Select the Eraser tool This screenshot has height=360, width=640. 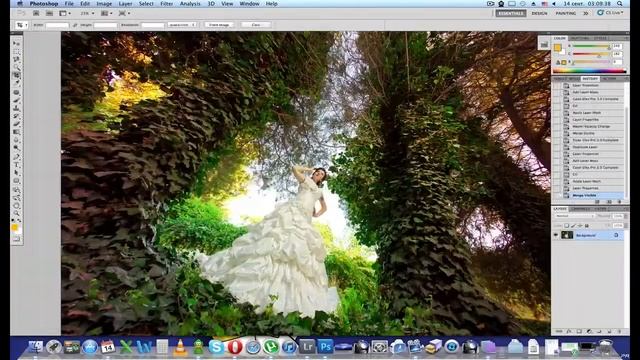coord(16,124)
